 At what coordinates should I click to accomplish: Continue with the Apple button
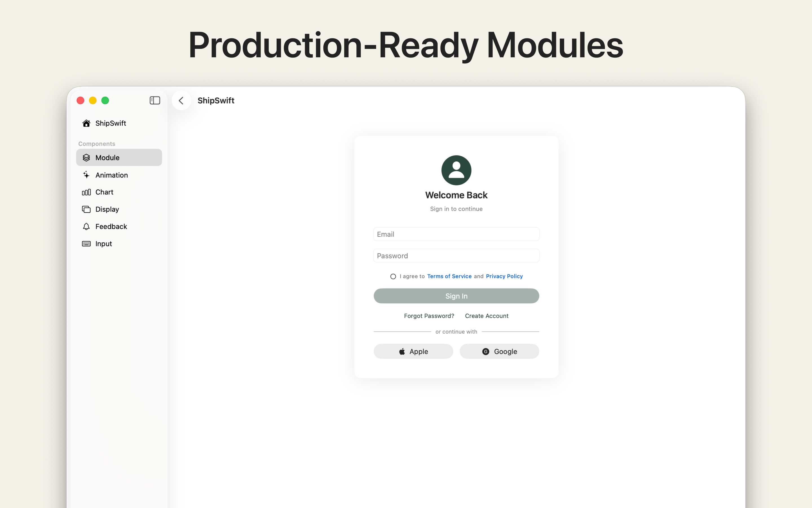413,351
